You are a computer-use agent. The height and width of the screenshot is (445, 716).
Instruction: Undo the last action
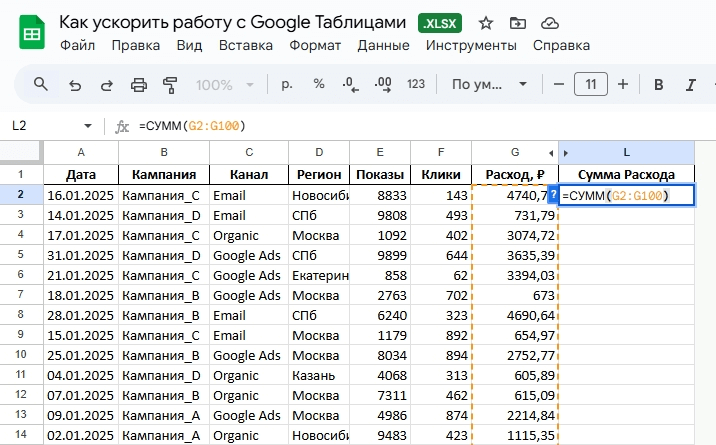point(75,85)
